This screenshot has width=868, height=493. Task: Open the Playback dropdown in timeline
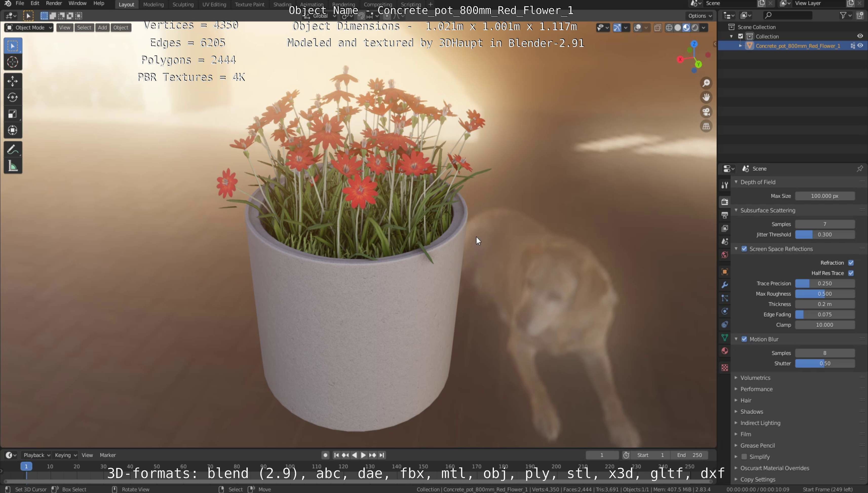click(36, 455)
